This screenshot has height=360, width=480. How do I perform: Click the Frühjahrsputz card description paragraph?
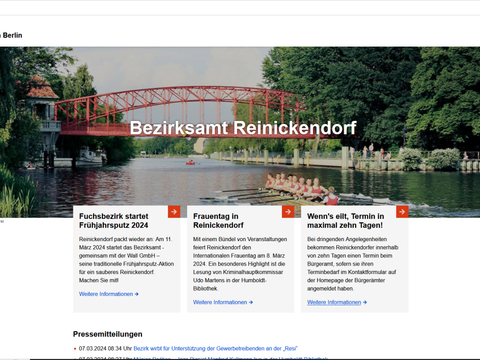[x=126, y=260]
